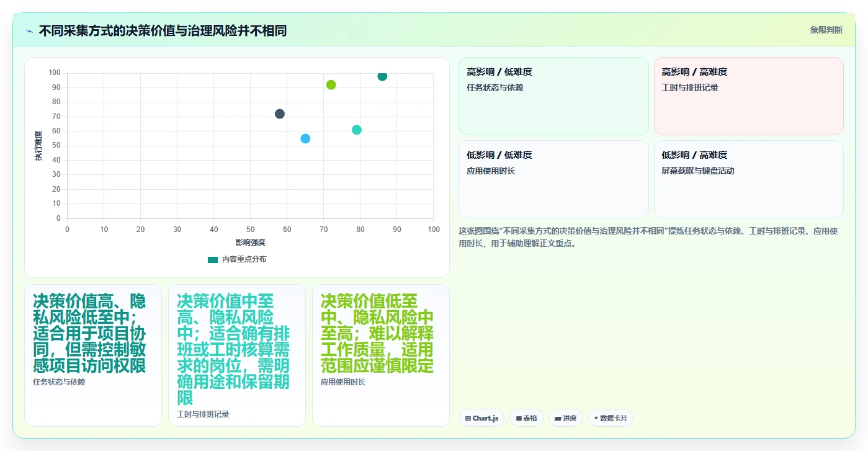Select the 表格 tag chip
Image resolution: width=868 pixels, height=451 pixels.
(x=526, y=418)
